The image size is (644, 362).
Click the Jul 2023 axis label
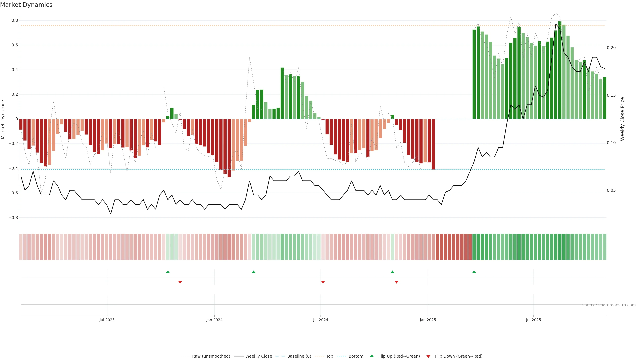click(x=107, y=320)
